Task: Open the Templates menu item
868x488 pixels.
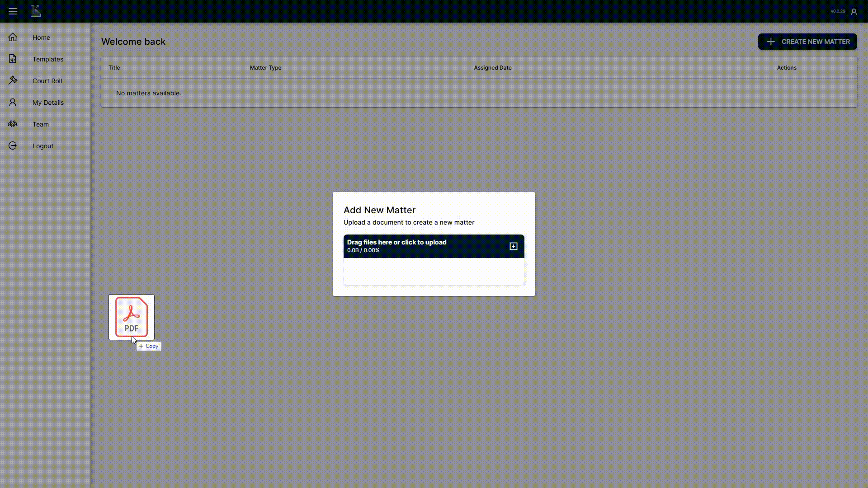Action: 47,59
